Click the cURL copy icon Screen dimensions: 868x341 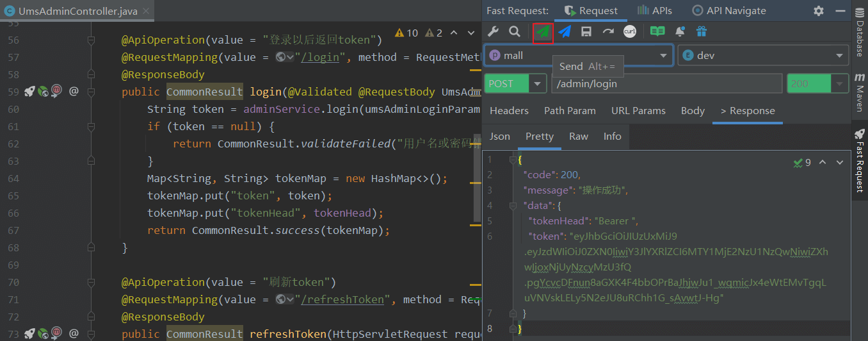630,32
